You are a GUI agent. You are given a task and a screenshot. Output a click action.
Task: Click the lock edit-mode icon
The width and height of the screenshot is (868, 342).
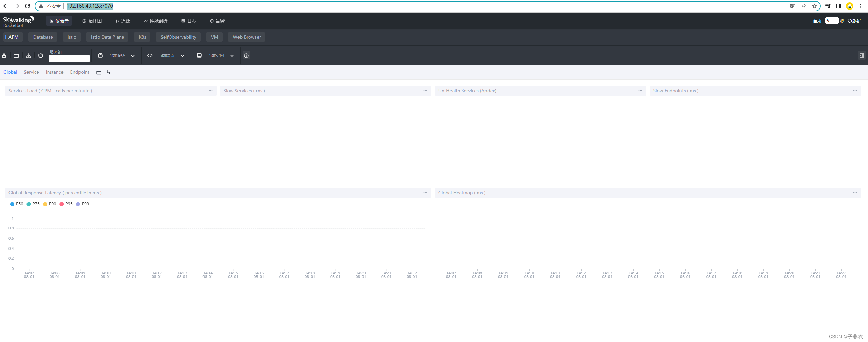coord(4,56)
